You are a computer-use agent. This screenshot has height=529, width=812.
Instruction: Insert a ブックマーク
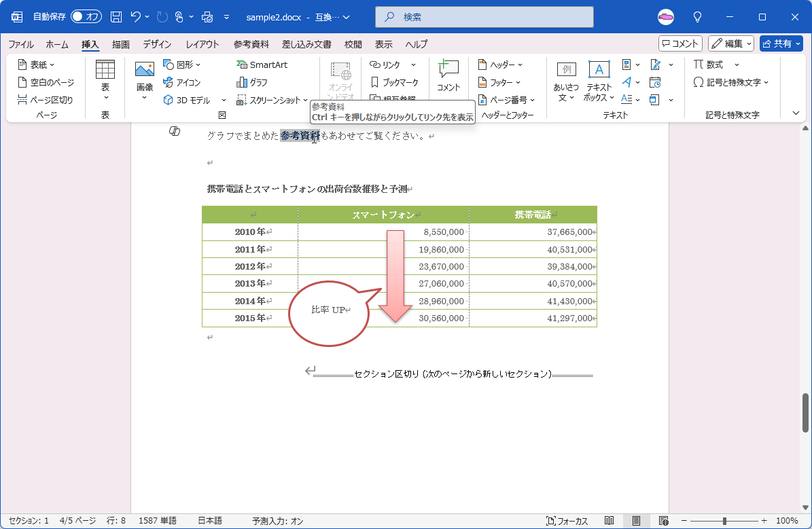coord(395,82)
